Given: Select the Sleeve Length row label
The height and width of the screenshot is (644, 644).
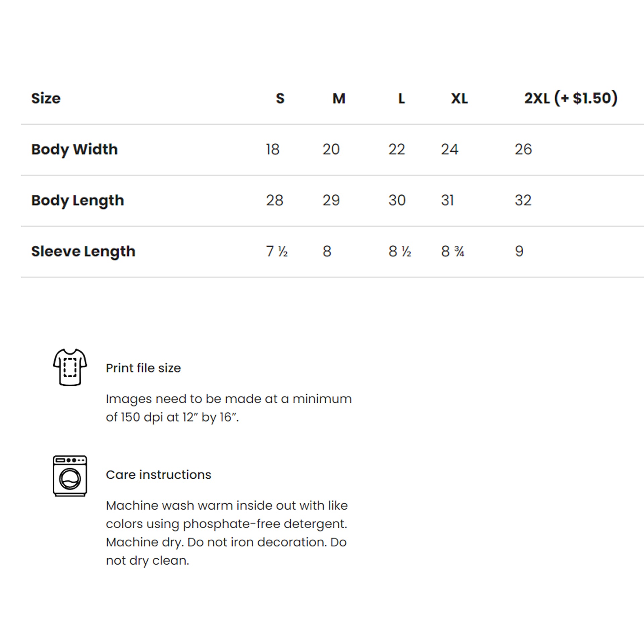Looking at the screenshot, I should [83, 252].
